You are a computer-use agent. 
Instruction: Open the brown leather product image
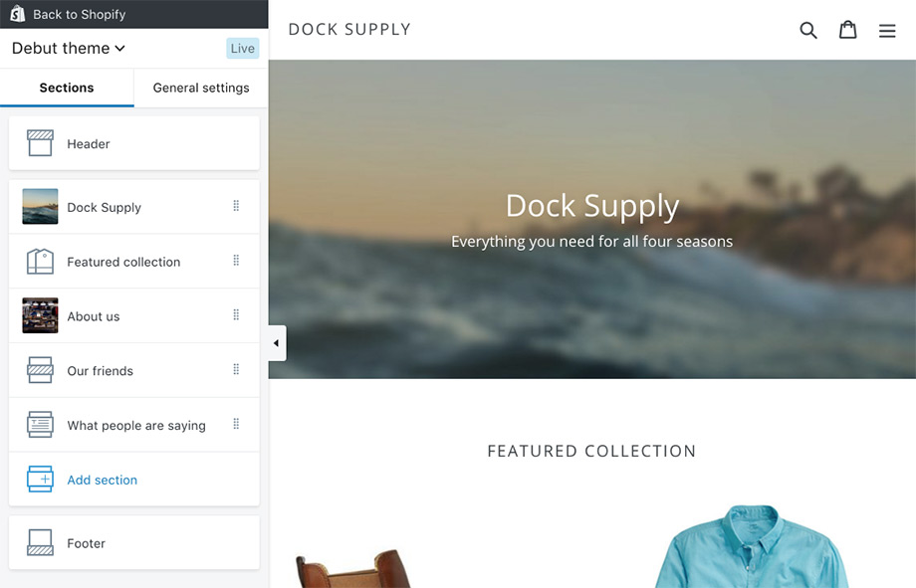pyautogui.click(x=354, y=568)
